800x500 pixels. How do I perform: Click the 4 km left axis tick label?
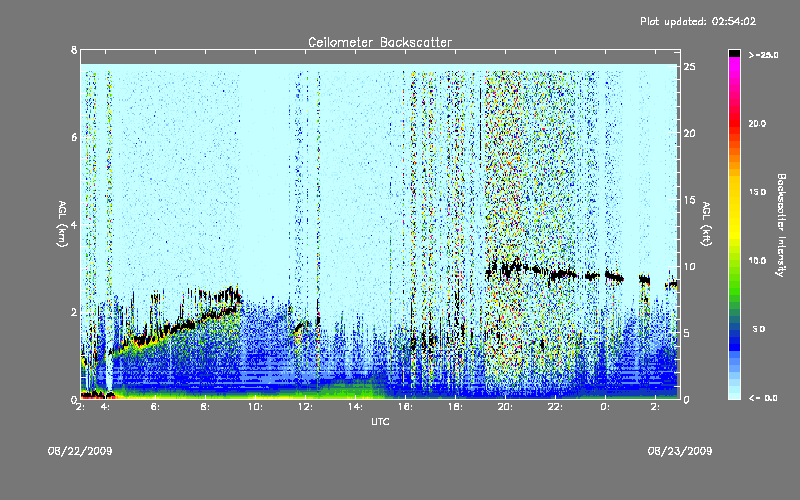[x=74, y=225]
